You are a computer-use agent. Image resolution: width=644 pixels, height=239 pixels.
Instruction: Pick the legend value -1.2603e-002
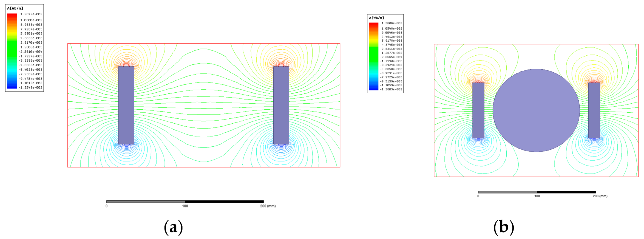[x=391, y=89]
